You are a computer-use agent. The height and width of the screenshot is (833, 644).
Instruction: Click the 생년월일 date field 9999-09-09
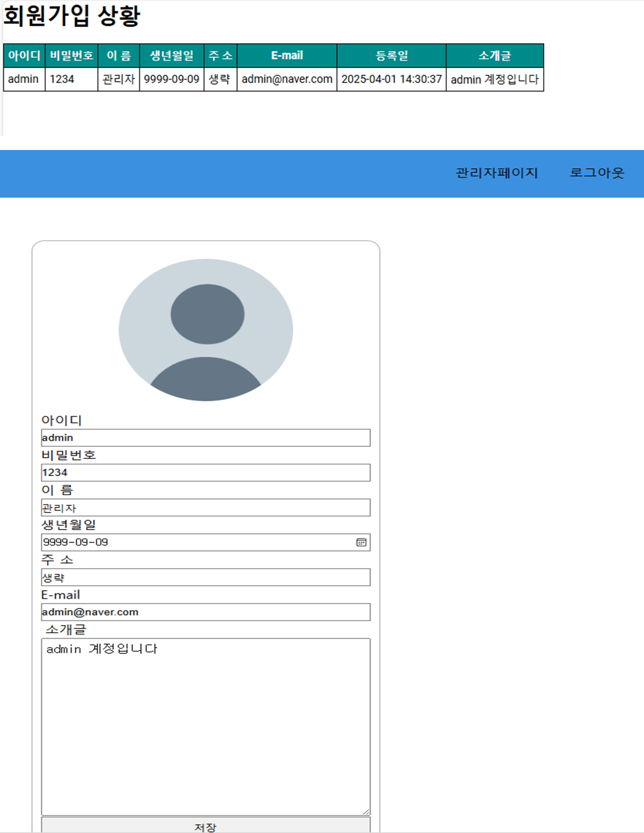[x=206, y=542]
